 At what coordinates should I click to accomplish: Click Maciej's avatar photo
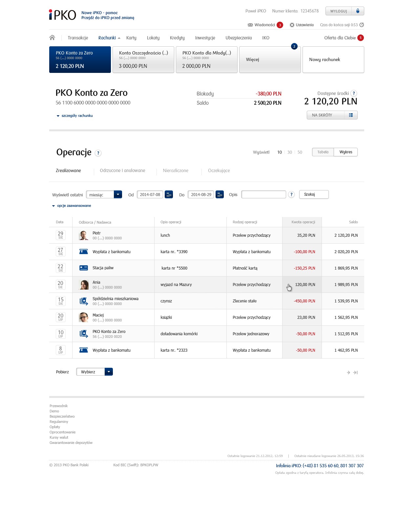click(x=84, y=318)
